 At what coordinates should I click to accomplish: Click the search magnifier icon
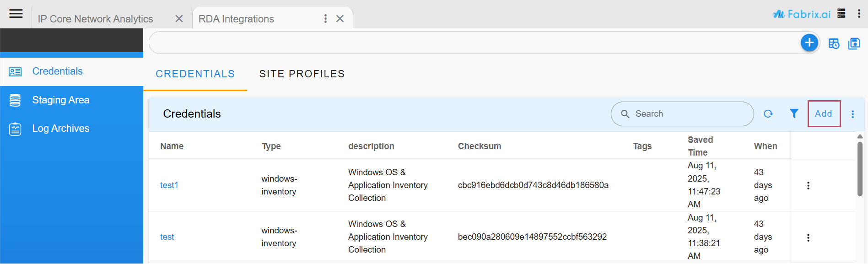(x=625, y=114)
